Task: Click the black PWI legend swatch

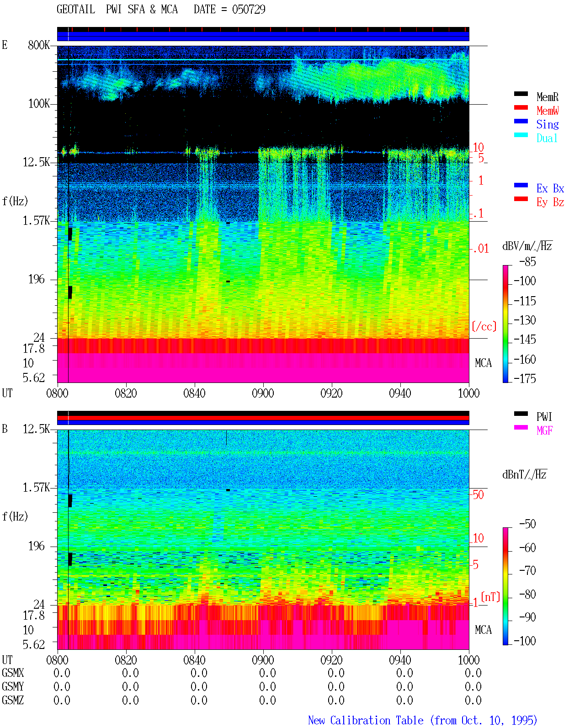Action: [x=521, y=414]
